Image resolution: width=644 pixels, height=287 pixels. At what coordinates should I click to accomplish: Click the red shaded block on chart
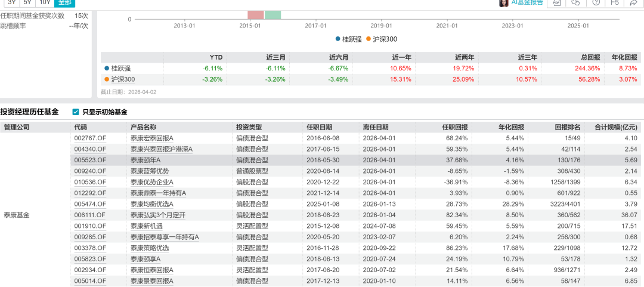(x=255, y=15)
